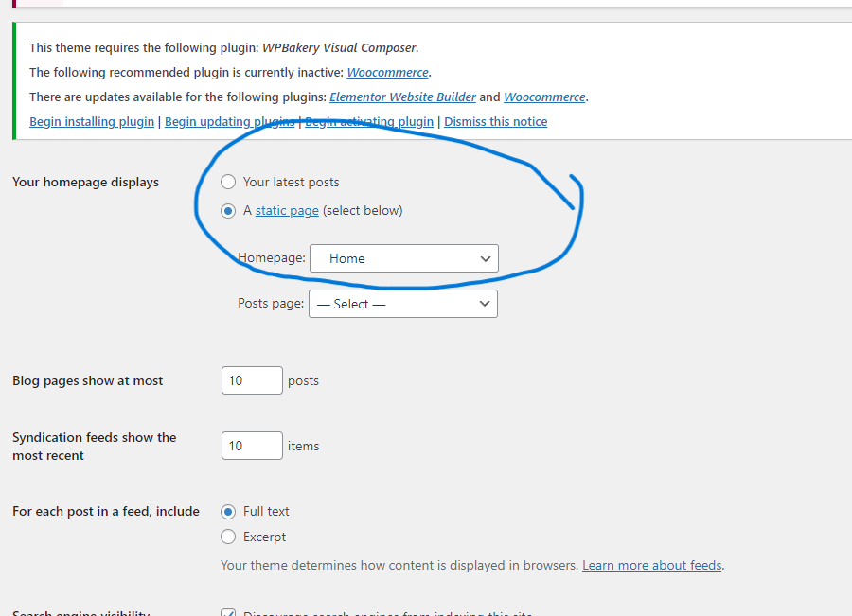Dismiss this plugin notice
The height and width of the screenshot is (616, 852).
click(x=495, y=122)
